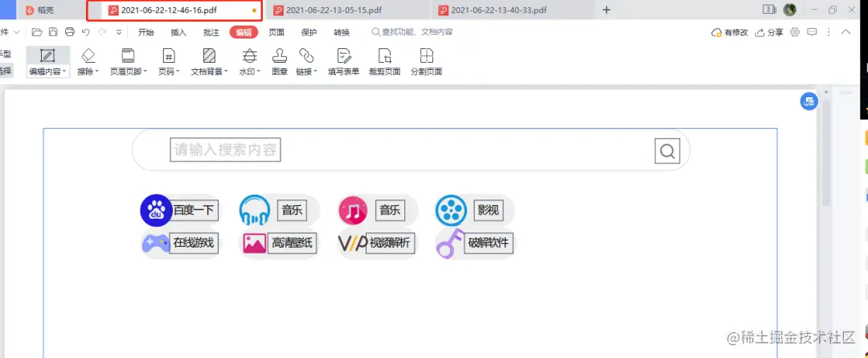Viewport: 868px width, 358px height.
Task: Click the purple key image
Action: click(450, 243)
